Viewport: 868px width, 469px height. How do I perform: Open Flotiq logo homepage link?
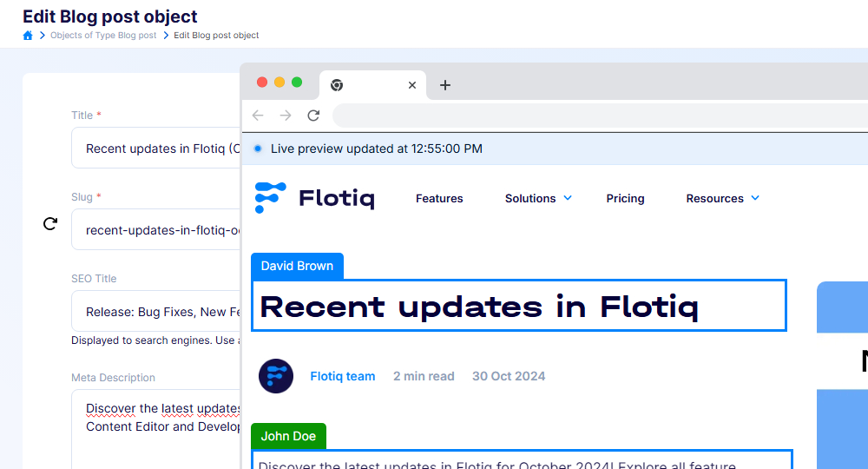314,198
